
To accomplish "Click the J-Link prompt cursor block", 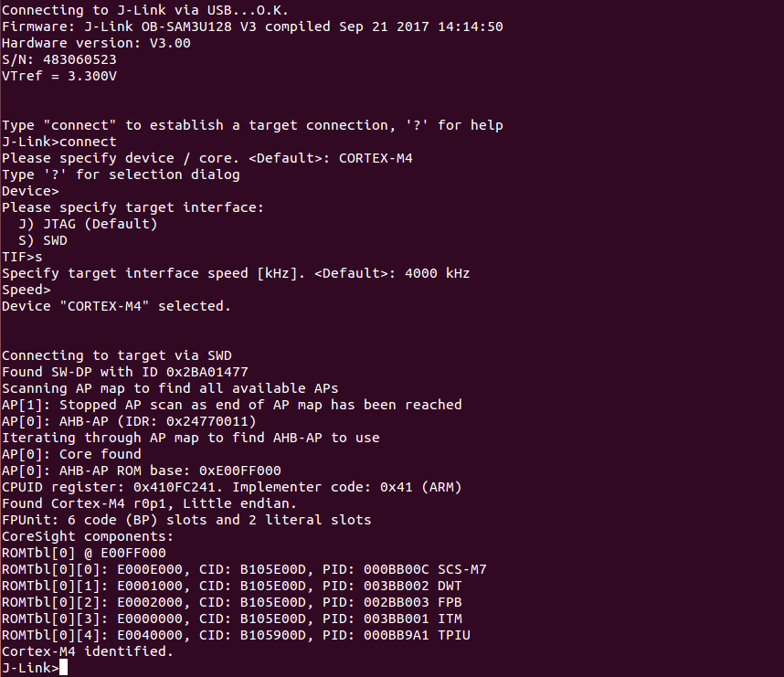I will [x=63, y=668].
